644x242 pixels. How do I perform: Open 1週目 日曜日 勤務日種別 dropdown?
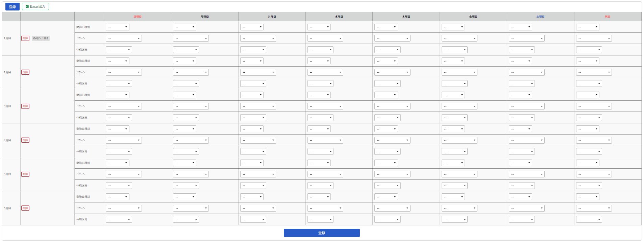click(x=118, y=27)
